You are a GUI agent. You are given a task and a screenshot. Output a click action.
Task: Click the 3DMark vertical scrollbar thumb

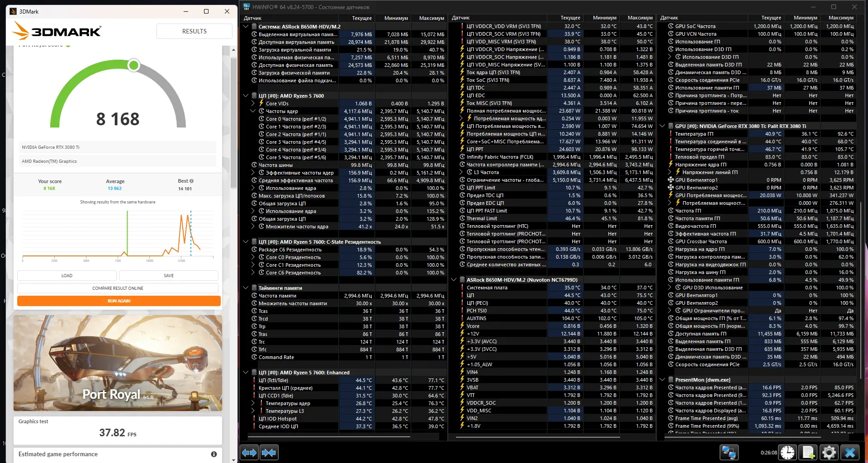(233, 122)
